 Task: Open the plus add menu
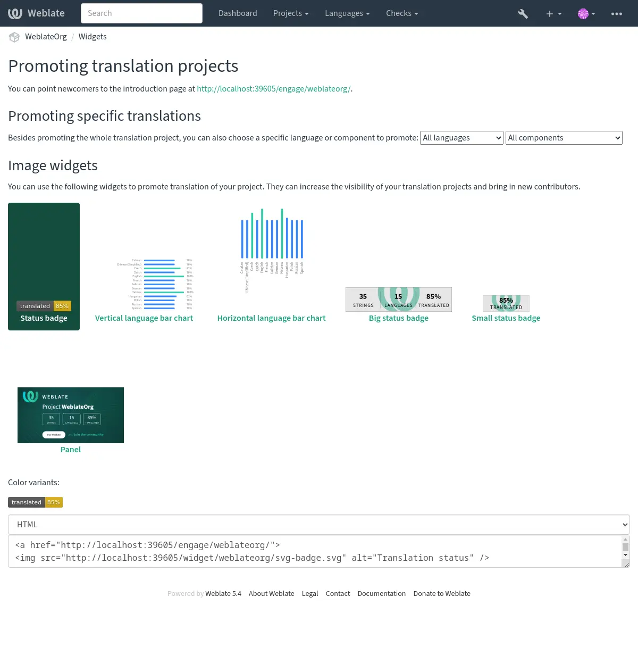pos(553,14)
